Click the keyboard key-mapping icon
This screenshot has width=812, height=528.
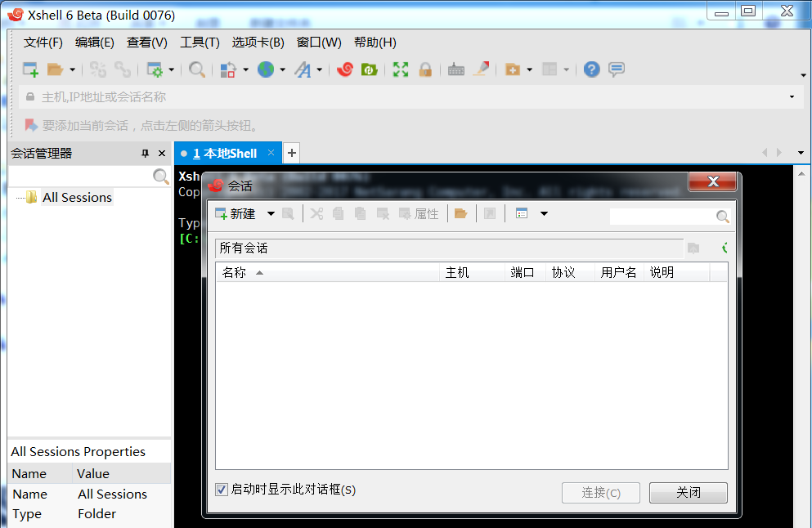pos(456,69)
